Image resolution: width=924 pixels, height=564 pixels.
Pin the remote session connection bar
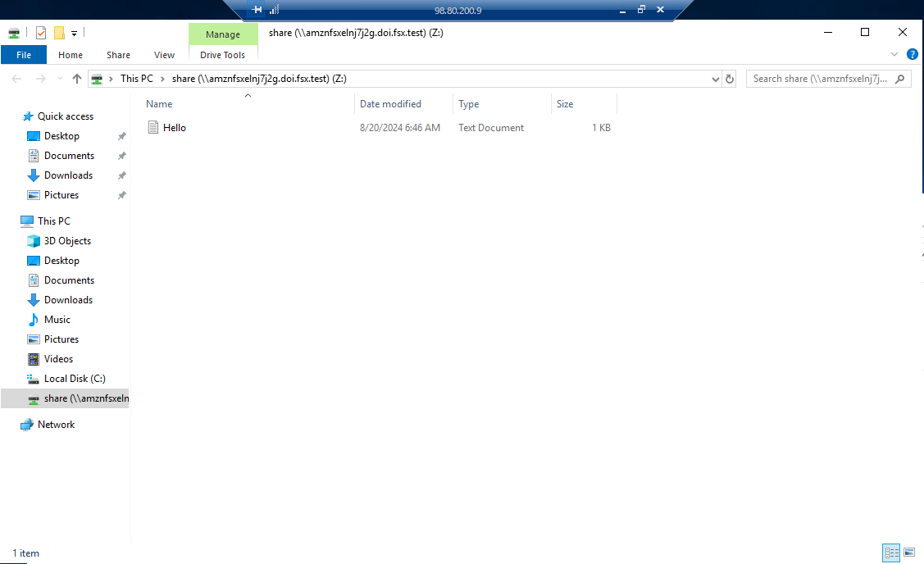[257, 10]
